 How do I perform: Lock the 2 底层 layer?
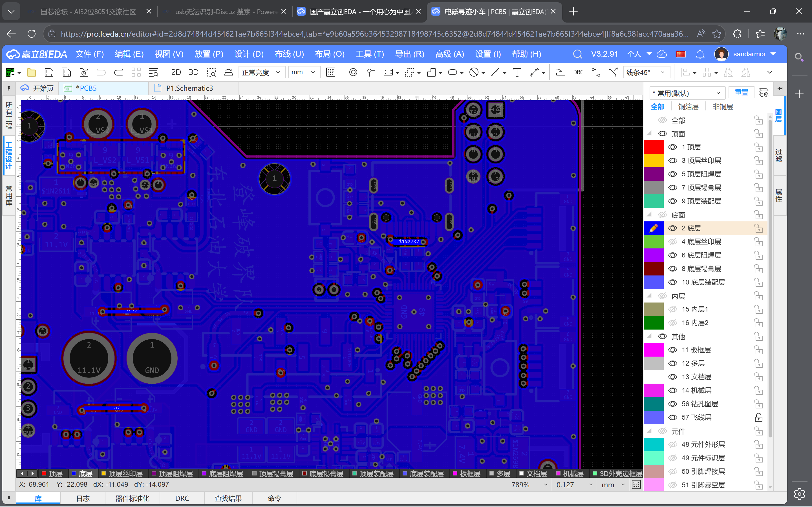pyautogui.click(x=758, y=228)
